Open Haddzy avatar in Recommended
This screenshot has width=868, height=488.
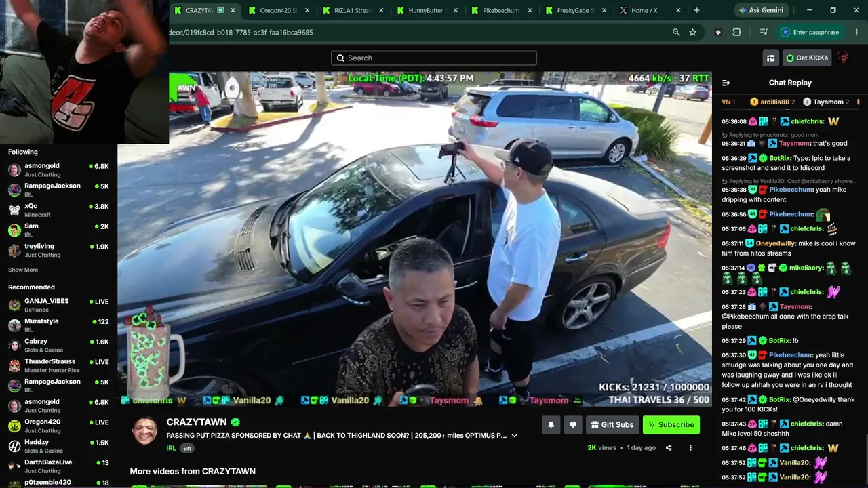pyautogui.click(x=14, y=446)
